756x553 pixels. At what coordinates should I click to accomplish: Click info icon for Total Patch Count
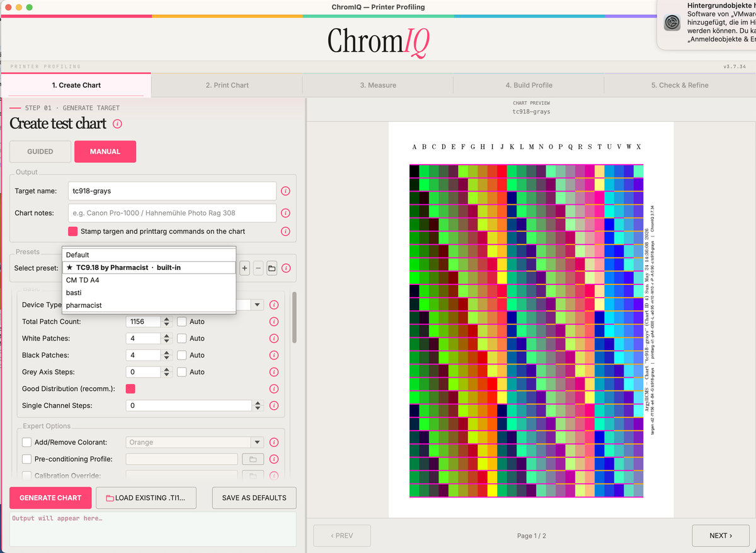[x=274, y=322]
